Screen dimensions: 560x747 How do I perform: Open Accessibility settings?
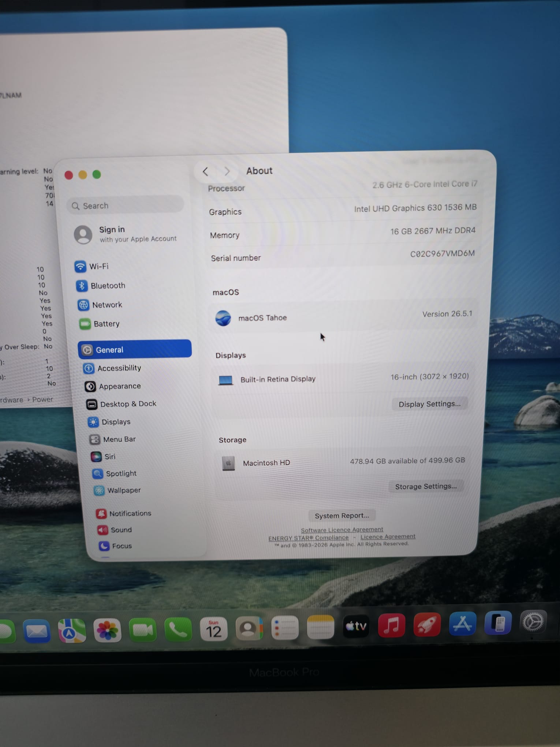click(x=112, y=368)
